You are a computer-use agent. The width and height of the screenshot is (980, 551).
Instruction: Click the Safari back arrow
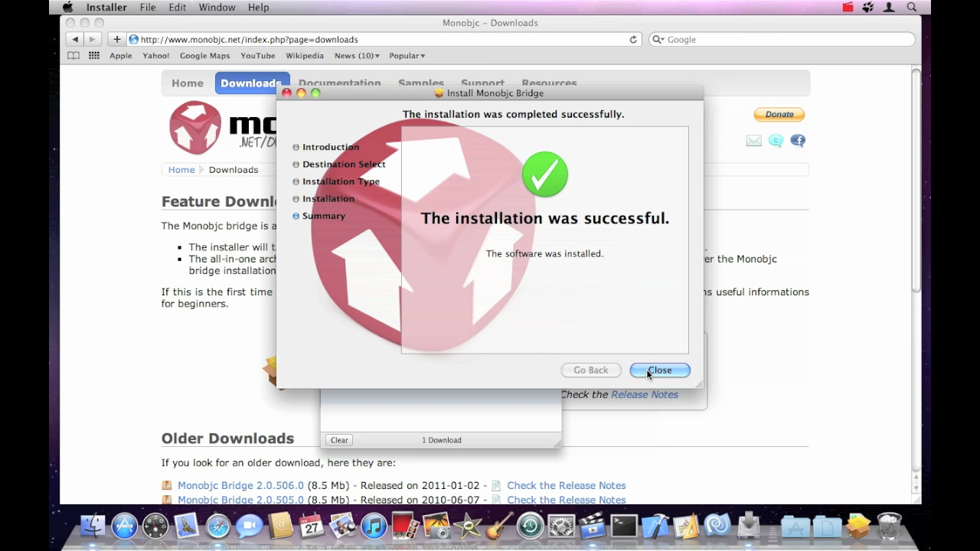[x=75, y=39]
